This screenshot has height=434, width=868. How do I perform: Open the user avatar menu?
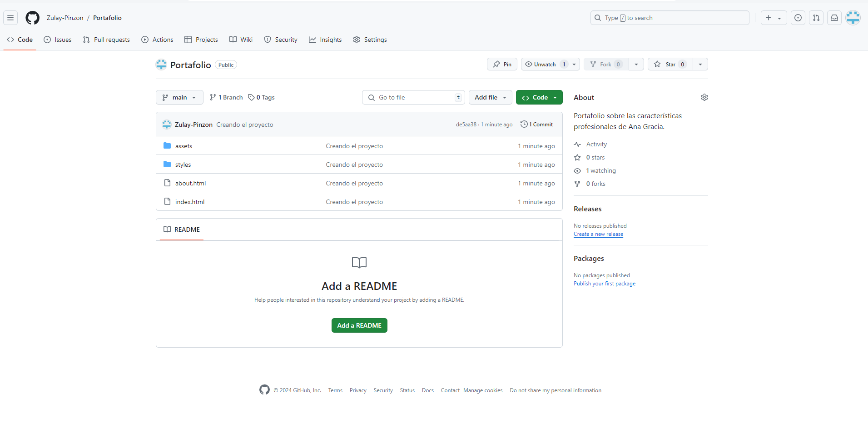click(x=853, y=18)
